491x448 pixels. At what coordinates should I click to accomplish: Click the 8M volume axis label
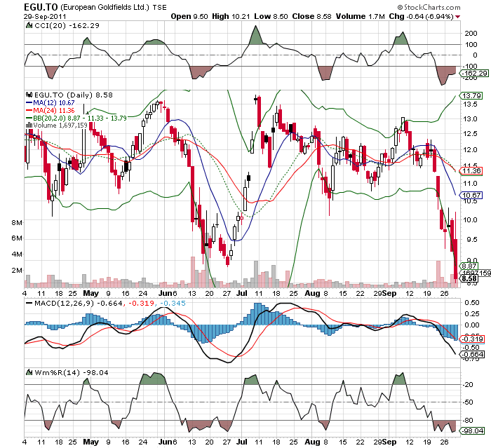17,222
